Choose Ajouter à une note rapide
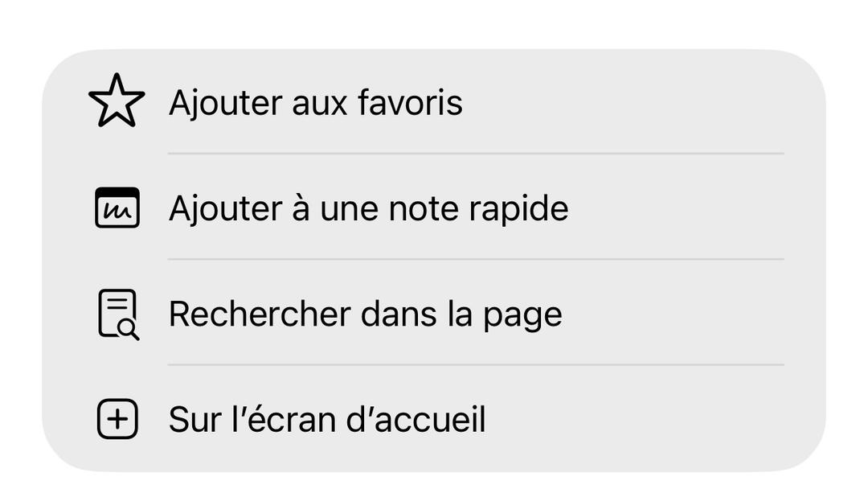Image resolution: width=868 pixels, height=489 pixels. point(368,207)
